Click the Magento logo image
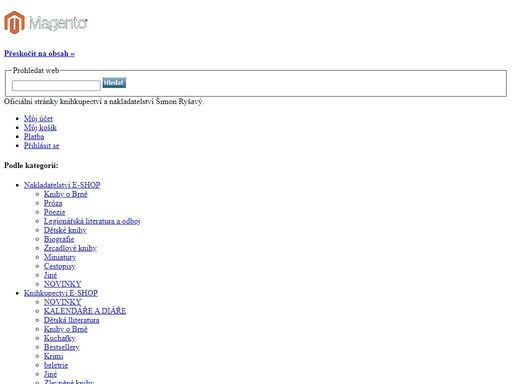Image resolution: width=512 pixels, height=384 pixels. click(46, 23)
